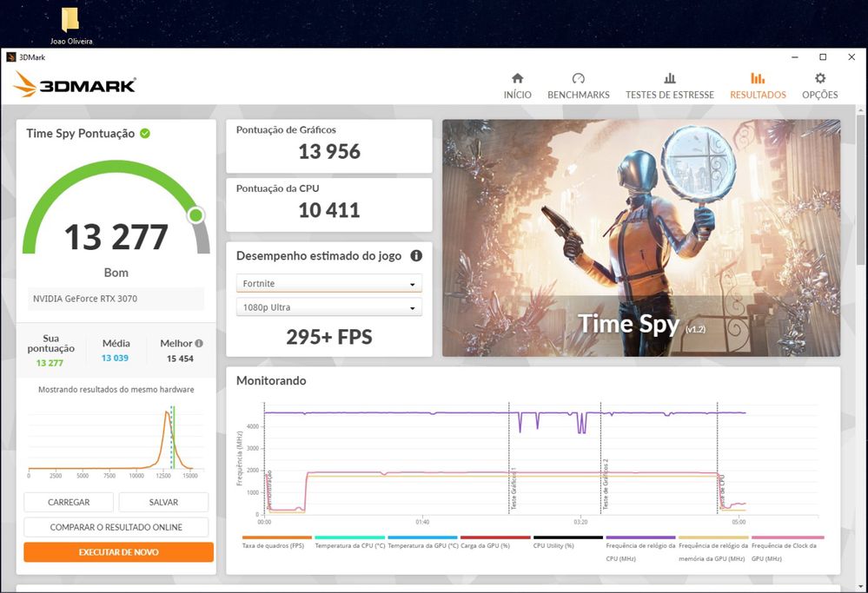868x593 pixels.
Task: Click the NVIDIA GeForce RTX 3070 field
Action: [116, 299]
